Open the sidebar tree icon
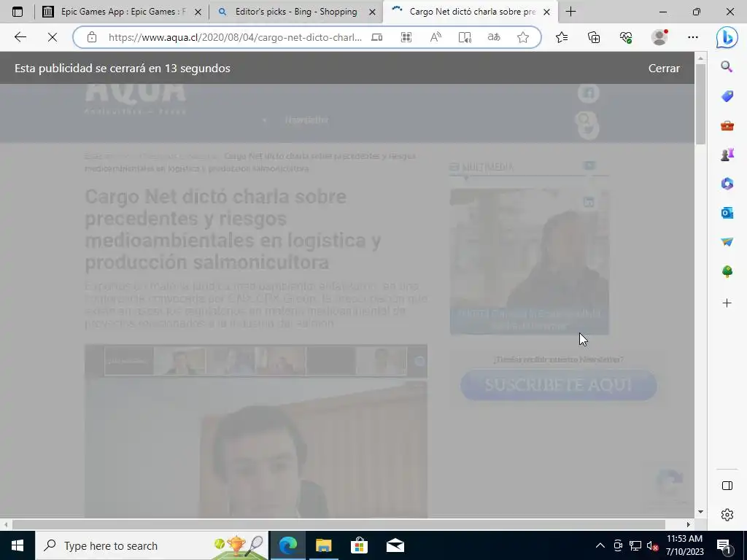Image resolution: width=747 pixels, height=560 pixels. click(727, 272)
